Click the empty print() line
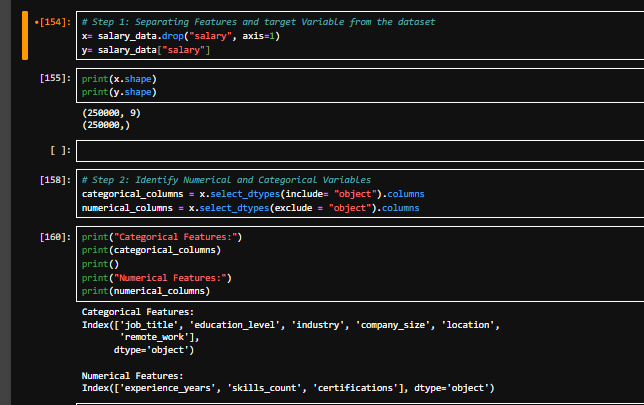Image resolution: width=644 pixels, height=405 pixels. 100,264
